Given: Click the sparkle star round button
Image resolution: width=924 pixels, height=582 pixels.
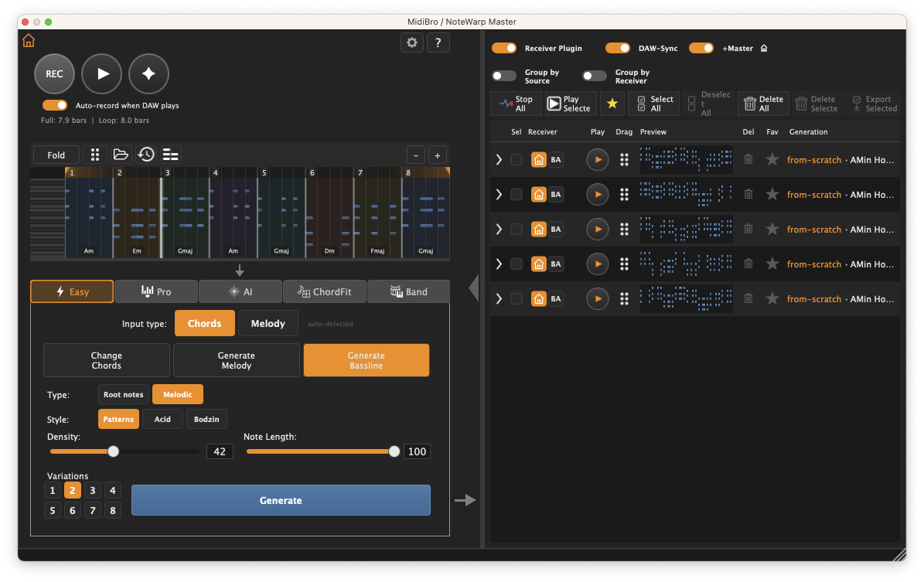Looking at the screenshot, I should tap(148, 73).
